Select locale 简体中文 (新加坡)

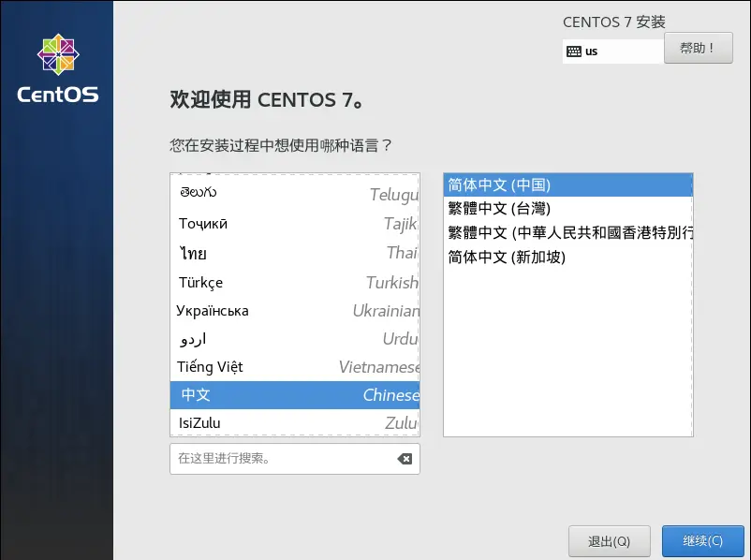(x=568, y=258)
